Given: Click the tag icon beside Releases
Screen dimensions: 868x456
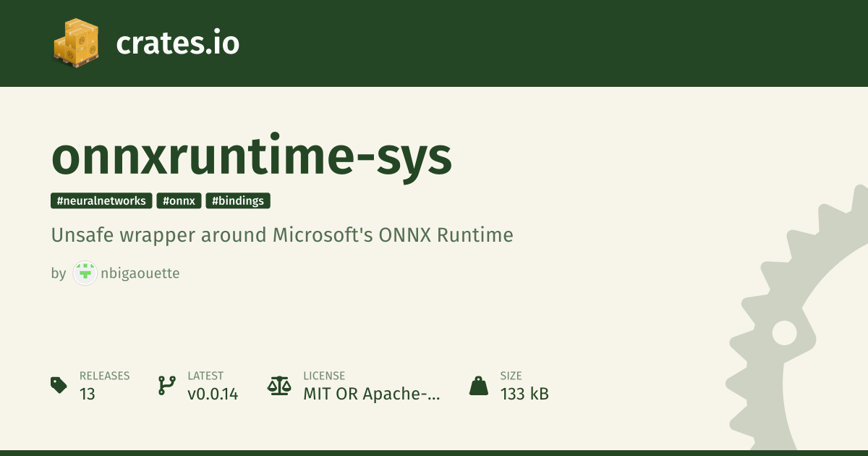Looking at the screenshot, I should click(59, 385).
